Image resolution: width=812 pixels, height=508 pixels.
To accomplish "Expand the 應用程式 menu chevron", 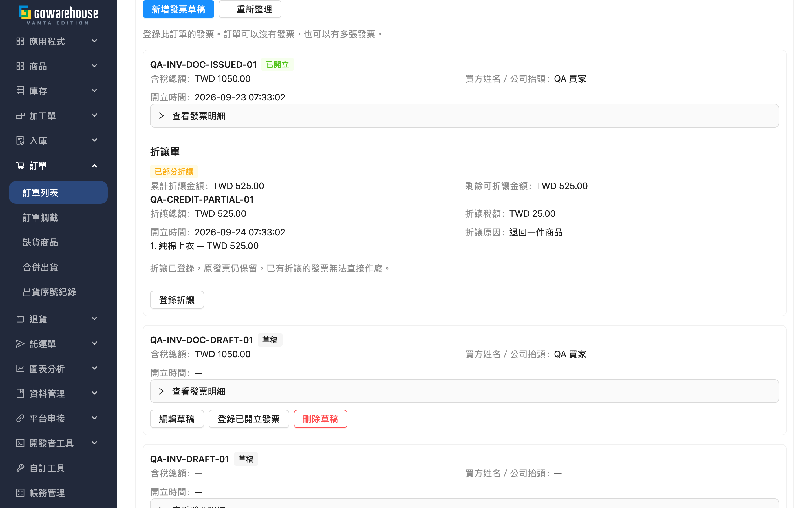I will click(95, 41).
